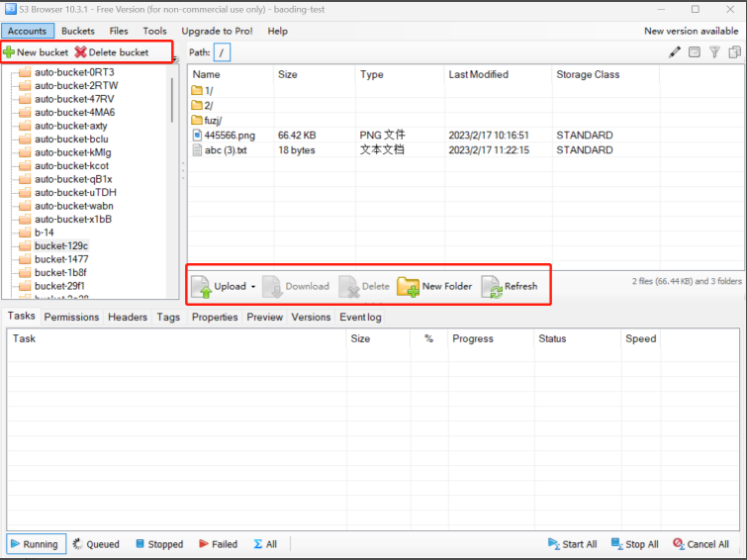Open the 1/ folder
The height and width of the screenshot is (560, 747).
pyautogui.click(x=202, y=91)
